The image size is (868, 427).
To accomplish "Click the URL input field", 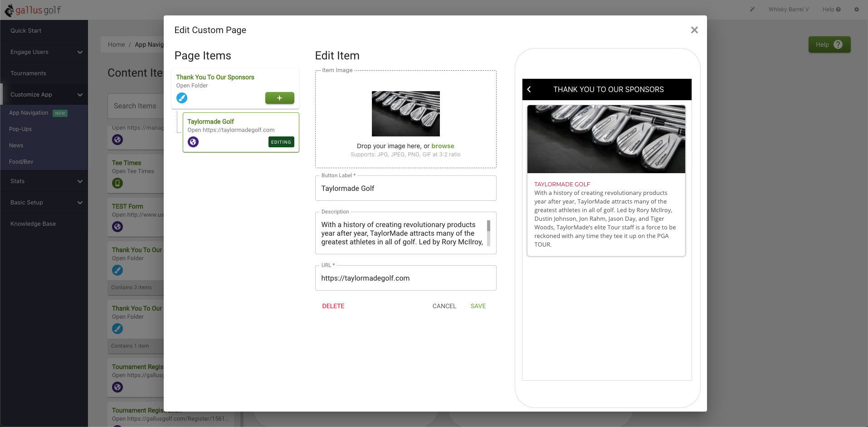I will click(405, 278).
